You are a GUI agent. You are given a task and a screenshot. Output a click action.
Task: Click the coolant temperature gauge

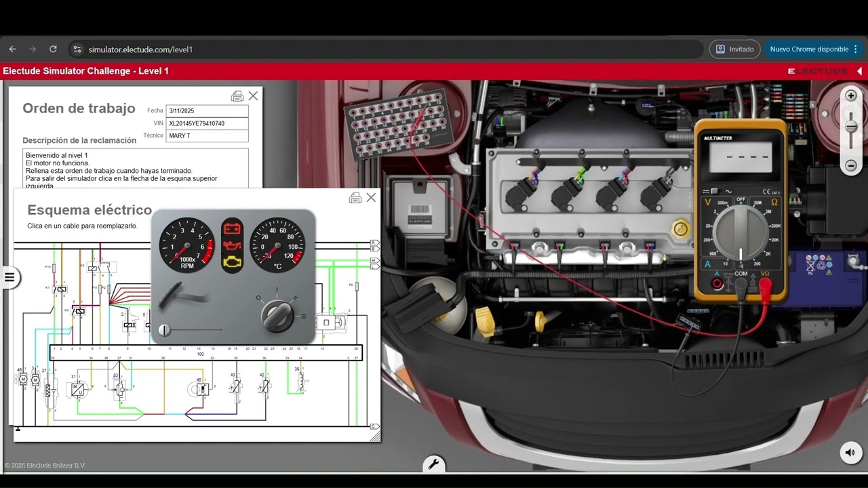pos(277,245)
